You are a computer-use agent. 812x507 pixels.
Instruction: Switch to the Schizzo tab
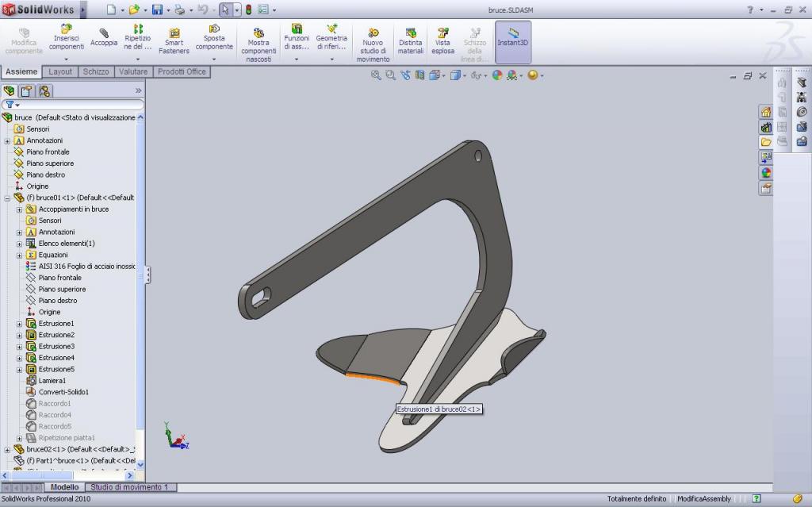click(x=96, y=71)
